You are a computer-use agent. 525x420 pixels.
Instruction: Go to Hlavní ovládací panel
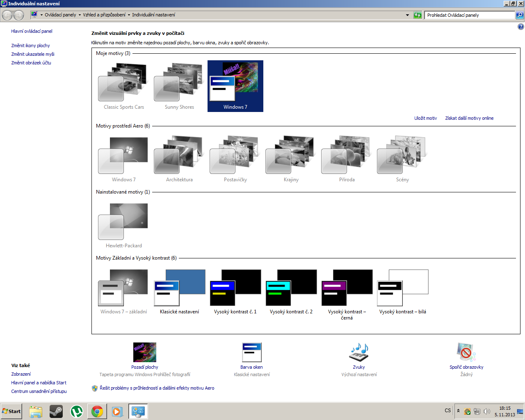(32, 31)
